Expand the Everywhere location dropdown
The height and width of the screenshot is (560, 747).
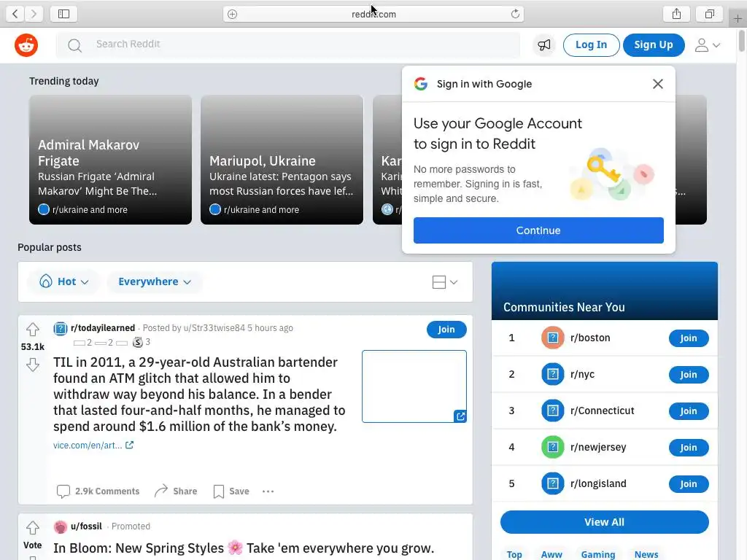[x=155, y=281]
